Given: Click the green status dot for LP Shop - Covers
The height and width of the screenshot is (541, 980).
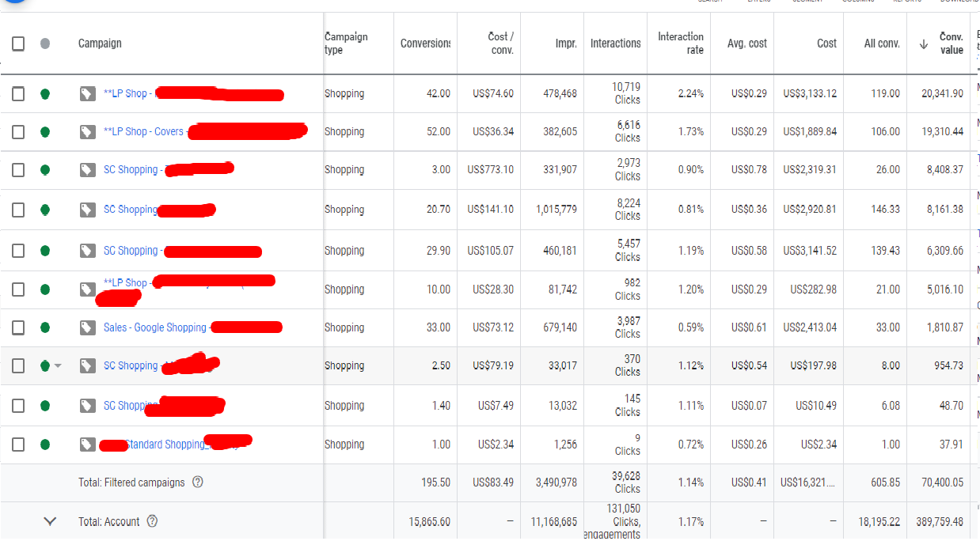Looking at the screenshot, I should 45,132.
